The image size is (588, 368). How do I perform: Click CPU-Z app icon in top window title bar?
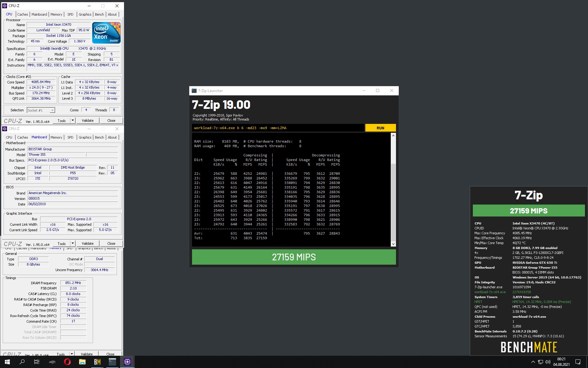coord(5,6)
